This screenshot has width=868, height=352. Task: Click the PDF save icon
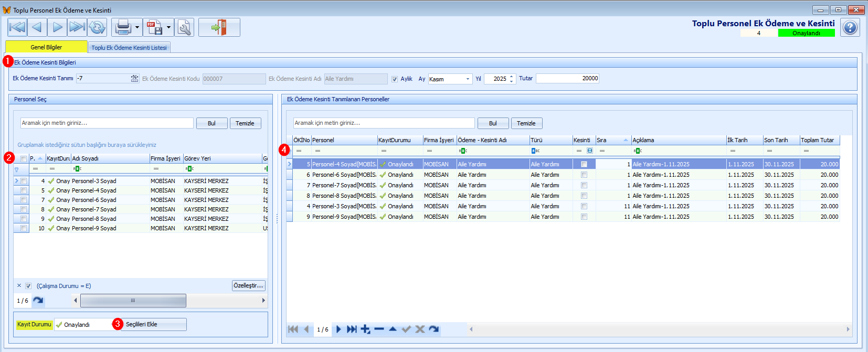tap(154, 27)
